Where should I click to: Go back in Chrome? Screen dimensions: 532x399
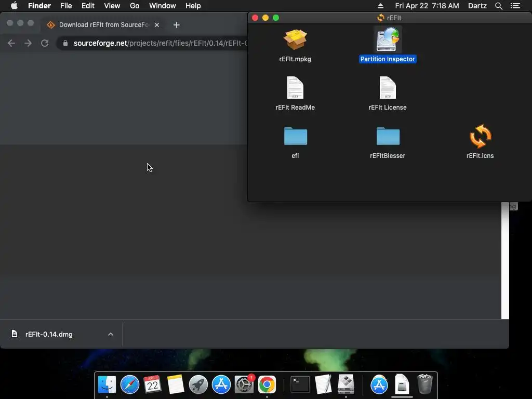(x=11, y=43)
